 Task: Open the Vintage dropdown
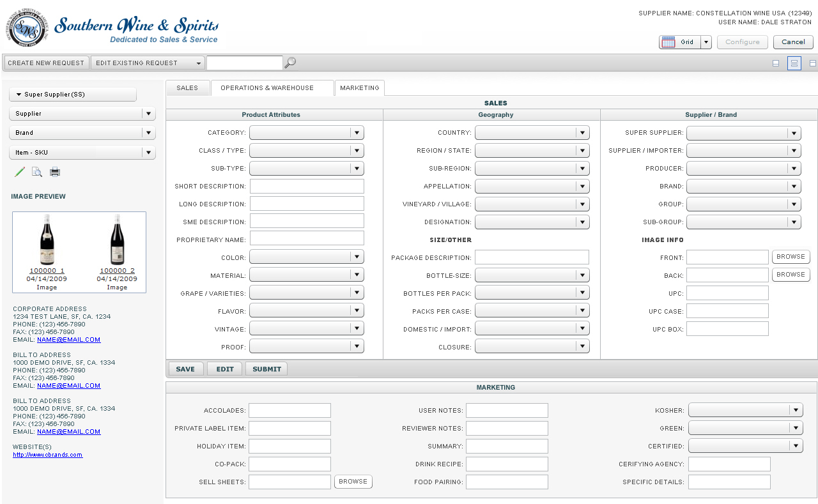[307, 328]
